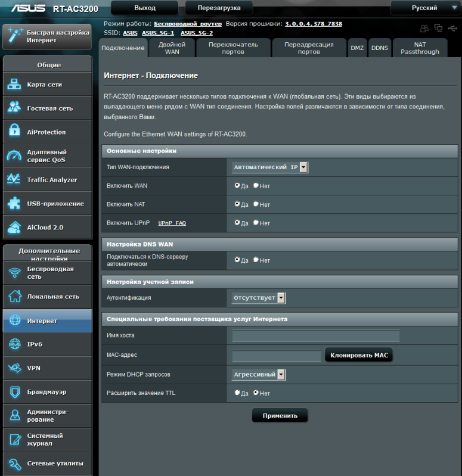The height and width of the screenshot is (476, 462).
Task: Select Да for Включить UPnP
Action: click(x=237, y=223)
